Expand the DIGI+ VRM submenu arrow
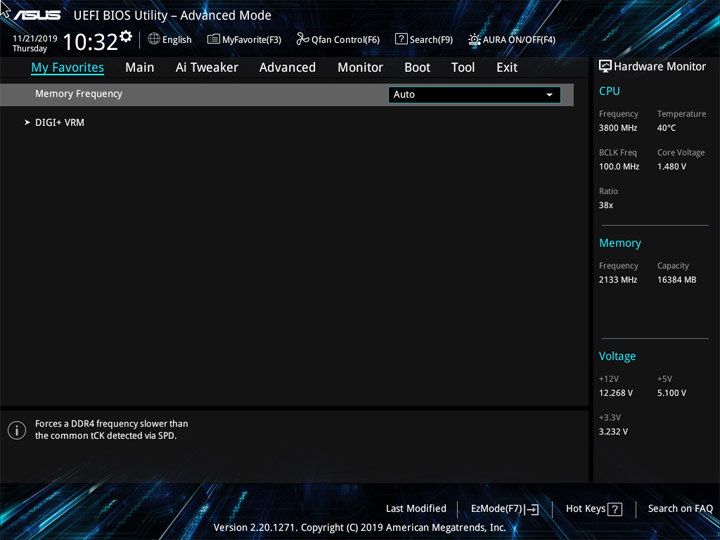The height and width of the screenshot is (540, 720). point(27,123)
